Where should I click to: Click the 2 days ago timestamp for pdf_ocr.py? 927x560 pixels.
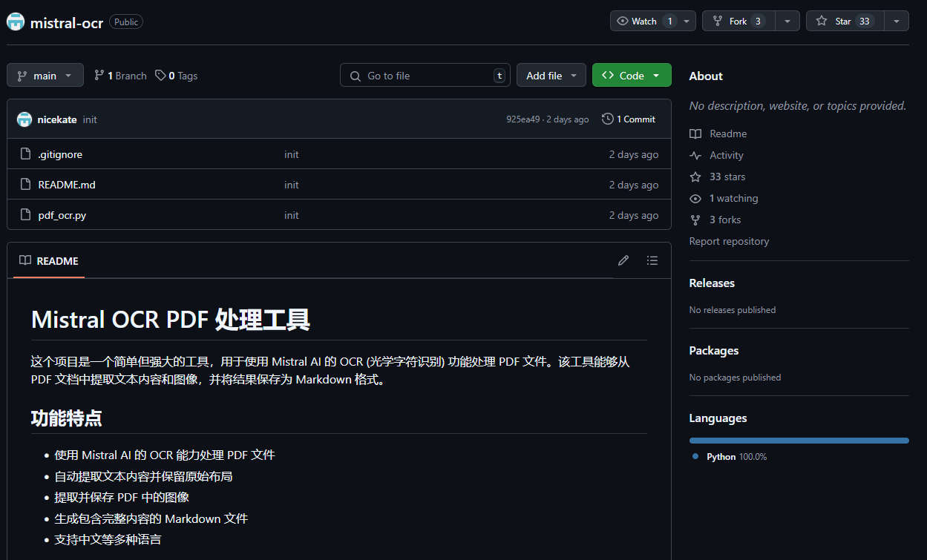(x=634, y=215)
